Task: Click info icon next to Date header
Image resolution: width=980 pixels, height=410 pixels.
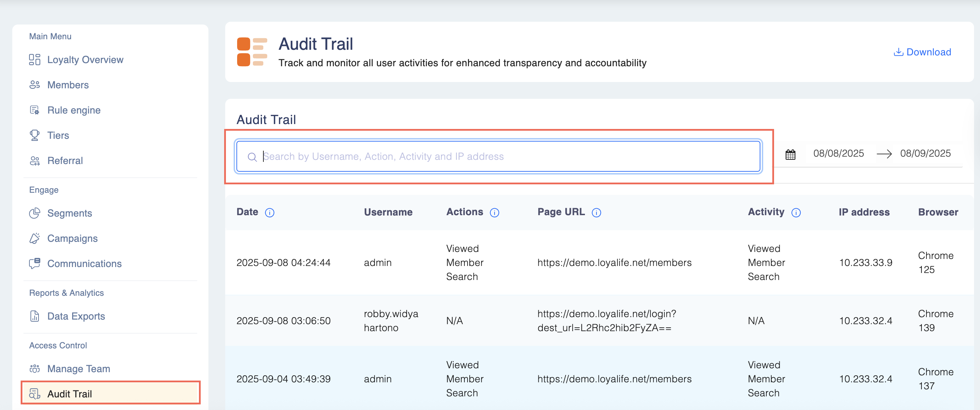Action: click(x=269, y=212)
